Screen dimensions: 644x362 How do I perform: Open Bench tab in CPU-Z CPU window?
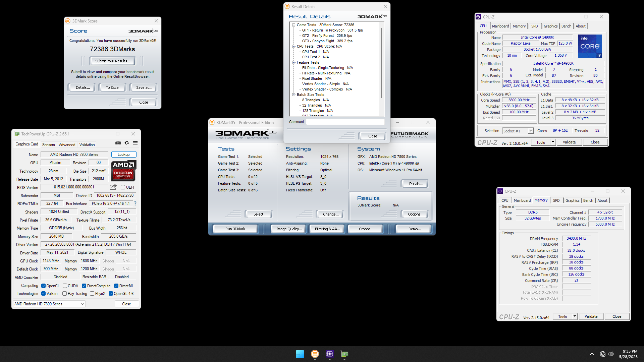(x=566, y=26)
